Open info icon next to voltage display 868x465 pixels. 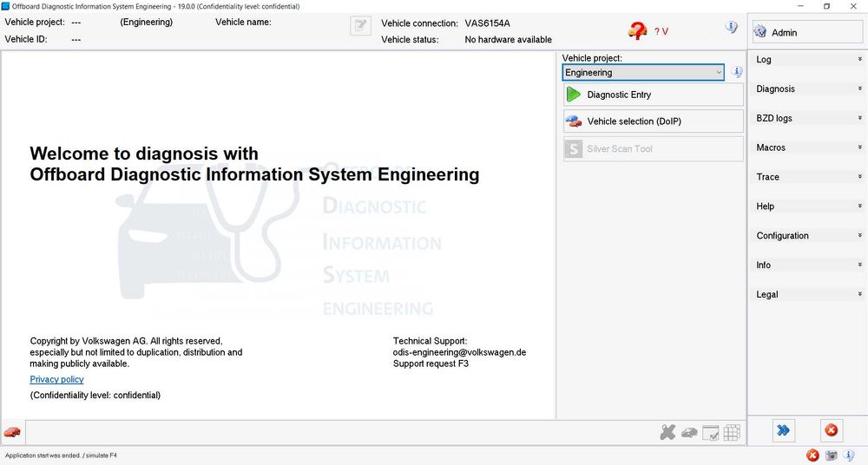pyautogui.click(x=731, y=27)
